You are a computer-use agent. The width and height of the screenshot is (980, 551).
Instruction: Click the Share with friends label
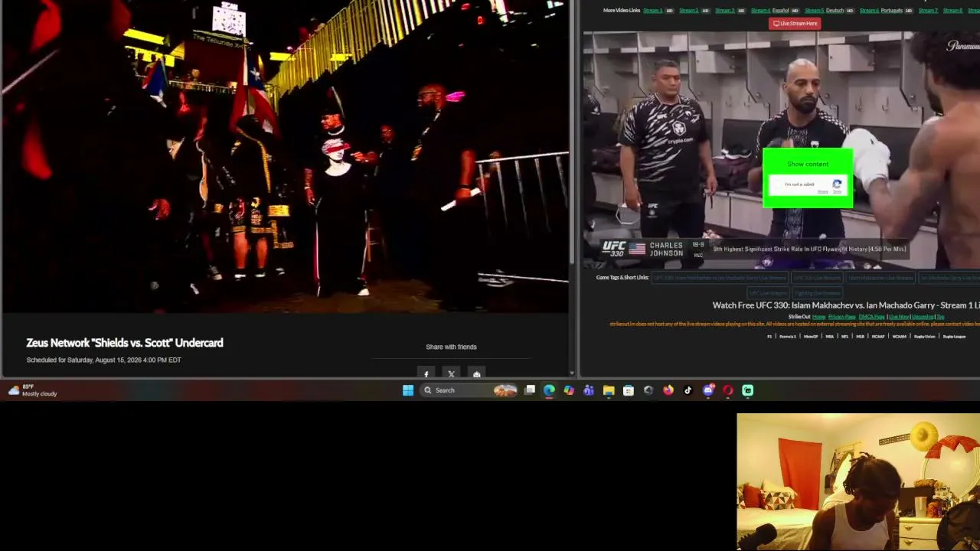[x=451, y=347]
